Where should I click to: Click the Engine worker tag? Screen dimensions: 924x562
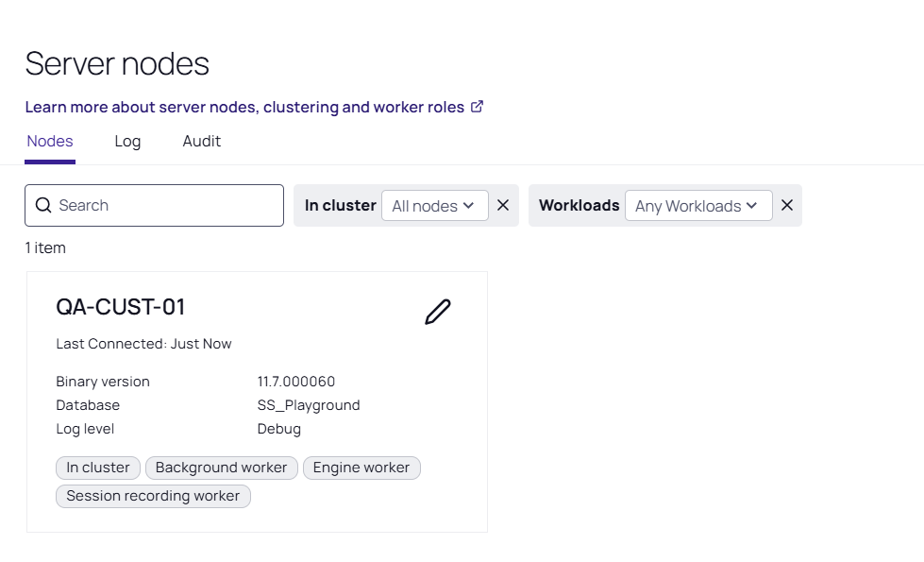pyautogui.click(x=361, y=468)
